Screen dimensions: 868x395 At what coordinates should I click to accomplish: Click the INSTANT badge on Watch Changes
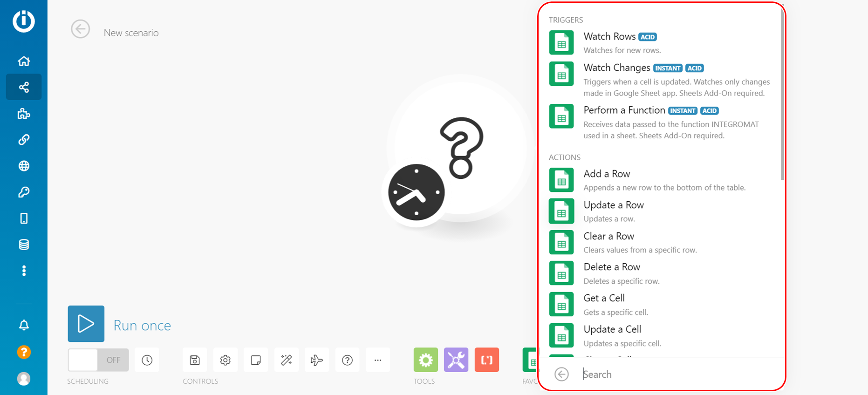click(668, 68)
